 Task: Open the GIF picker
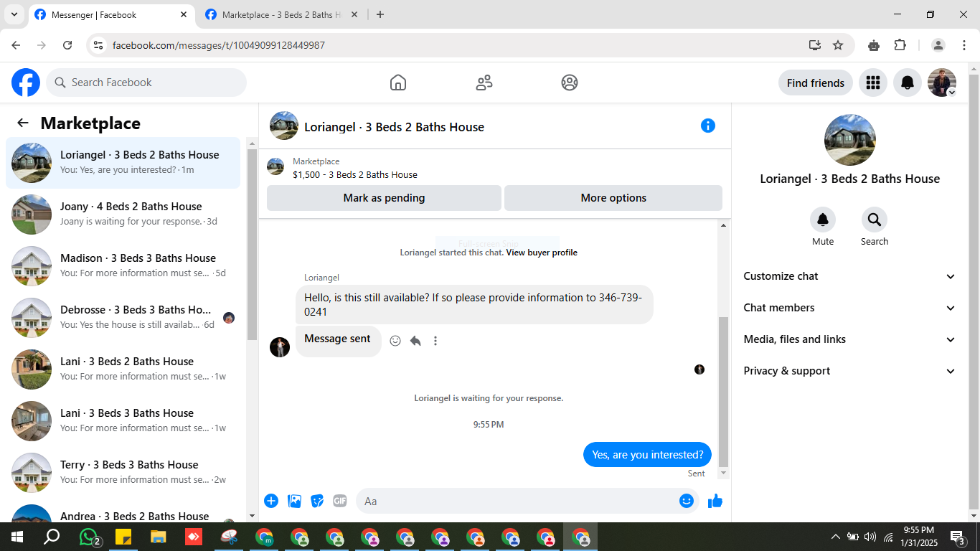coord(340,501)
